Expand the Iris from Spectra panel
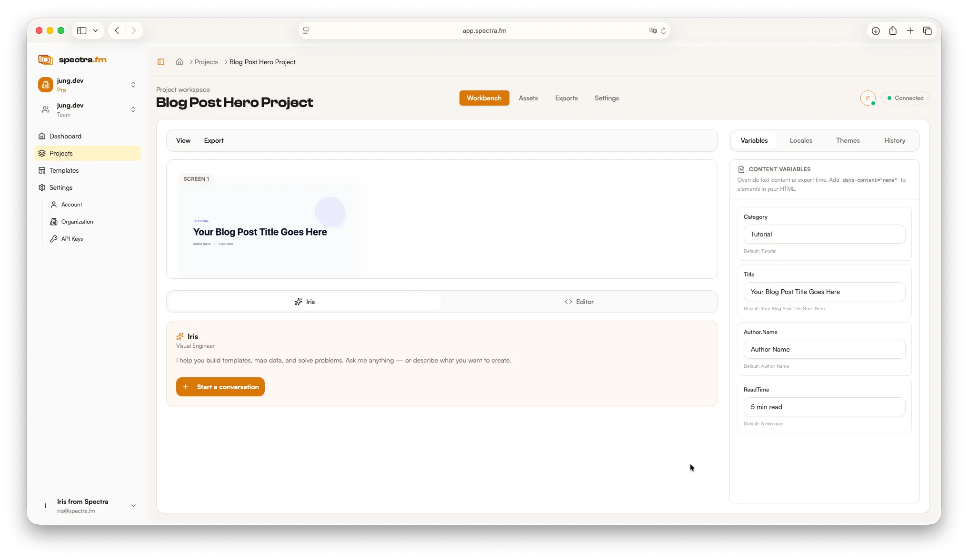The height and width of the screenshot is (560, 968). (133, 506)
